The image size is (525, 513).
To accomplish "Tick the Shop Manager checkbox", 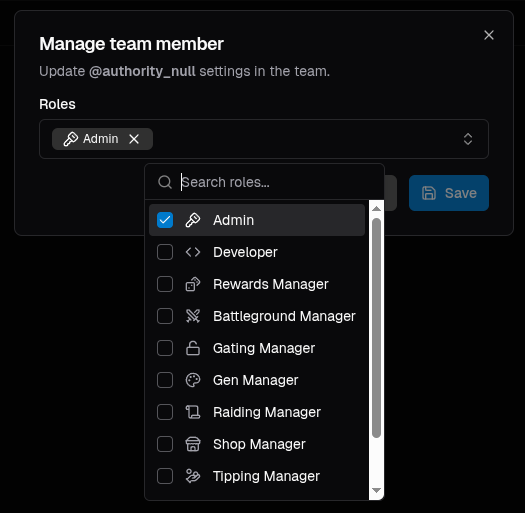I will point(165,444).
